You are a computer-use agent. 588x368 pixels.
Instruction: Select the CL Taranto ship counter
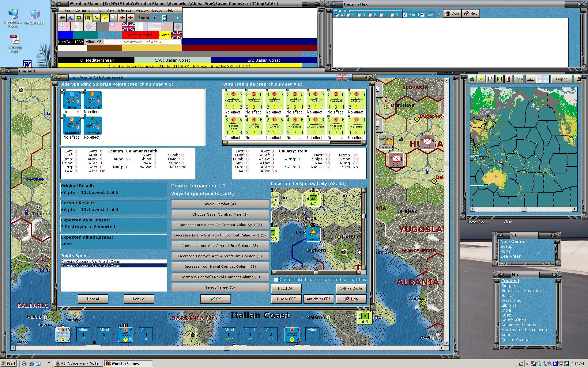coord(356,126)
